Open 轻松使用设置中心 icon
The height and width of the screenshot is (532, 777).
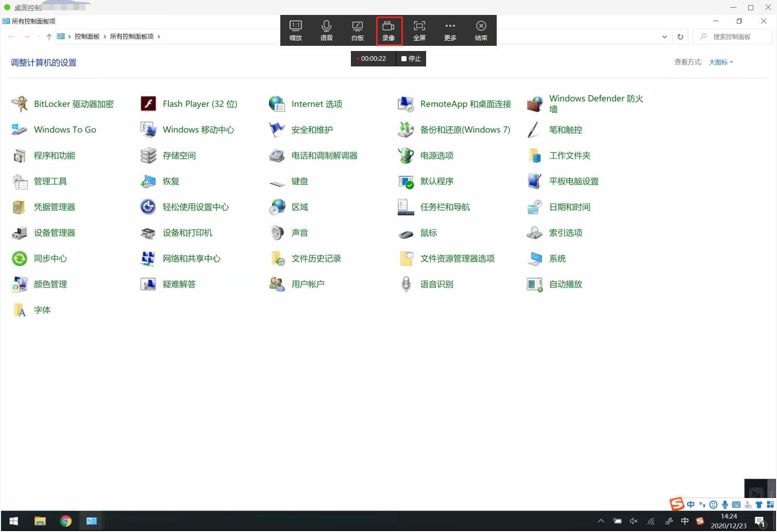tap(148, 207)
